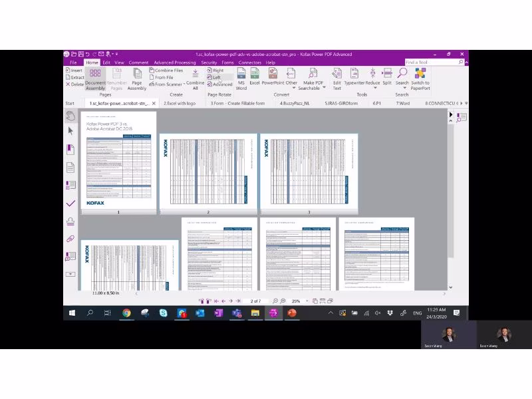Create PDF From File
532x399 pixels.
(161, 77)
